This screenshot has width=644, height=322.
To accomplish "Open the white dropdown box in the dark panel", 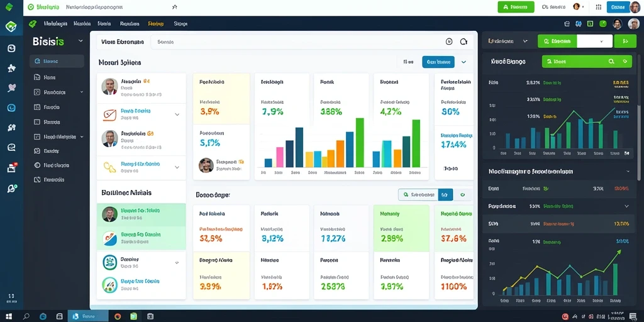I will coord(595,41).
